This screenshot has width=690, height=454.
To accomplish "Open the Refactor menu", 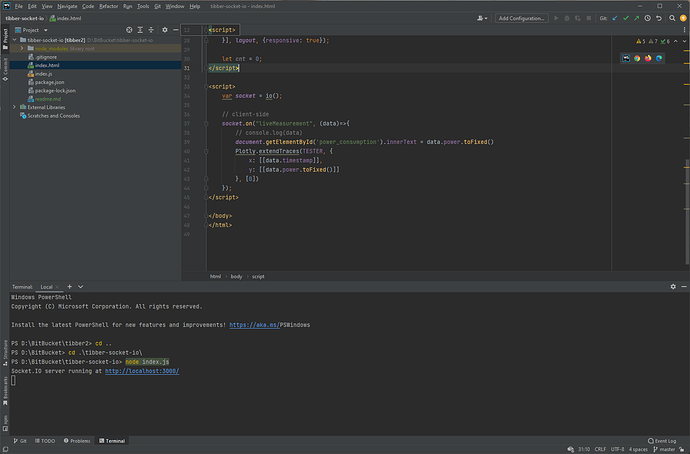I will coord(108,6).
